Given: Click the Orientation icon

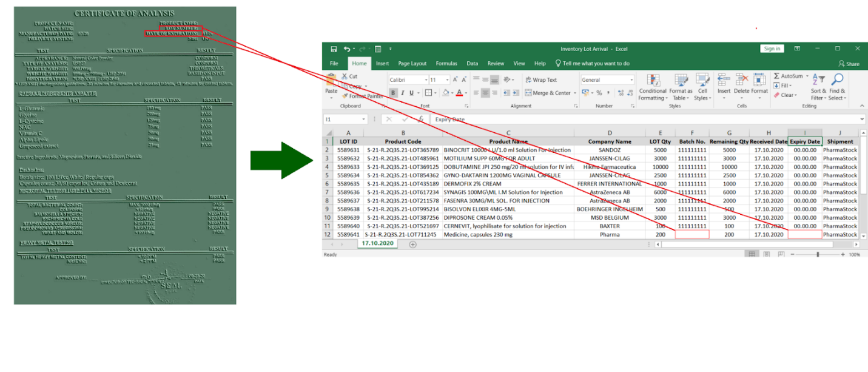Looking at the screenshot, I should point(506,79).
